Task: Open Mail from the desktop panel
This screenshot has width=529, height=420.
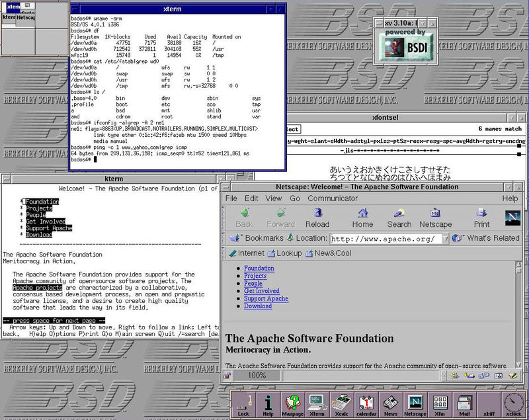Action: [x=465, y=405]
